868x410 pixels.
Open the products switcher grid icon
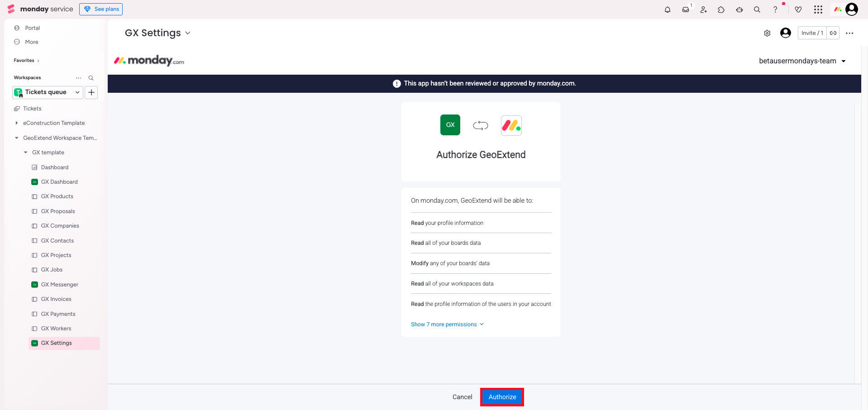pyautogui.click(x=818, y=10)
